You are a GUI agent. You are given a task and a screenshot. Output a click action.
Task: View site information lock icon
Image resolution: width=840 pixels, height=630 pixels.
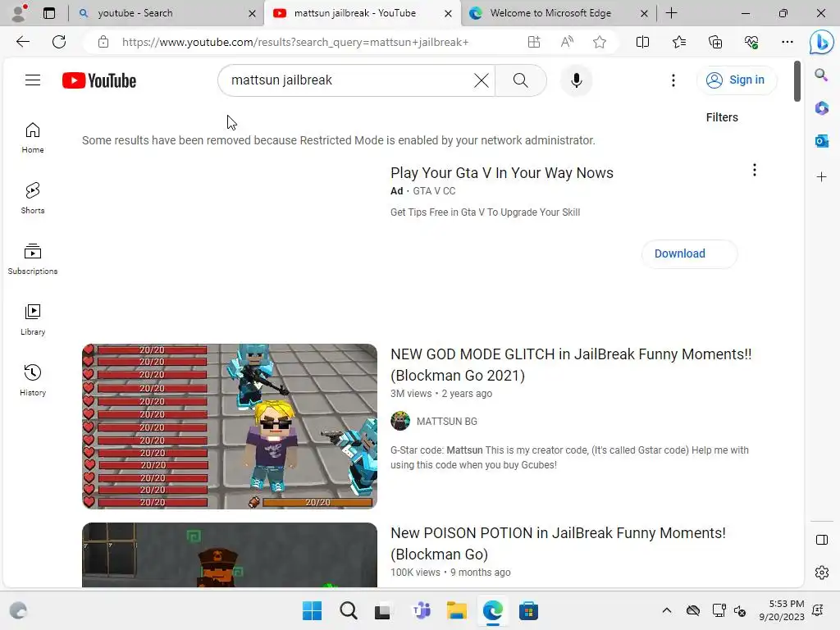[103, 42]
